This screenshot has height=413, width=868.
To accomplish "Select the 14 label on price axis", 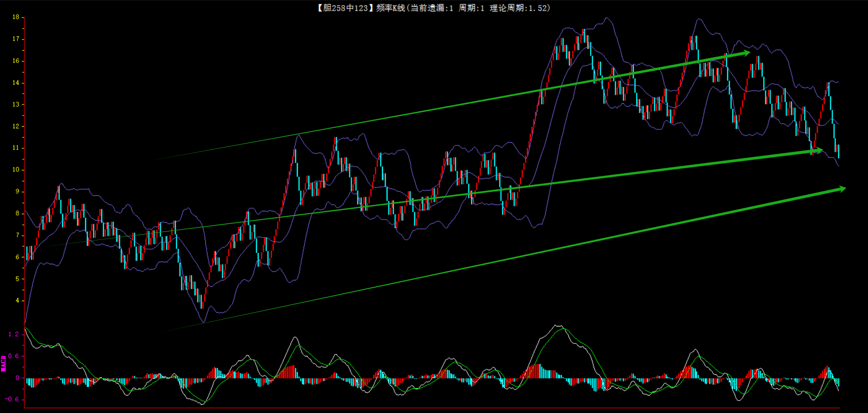I will 16,82.
